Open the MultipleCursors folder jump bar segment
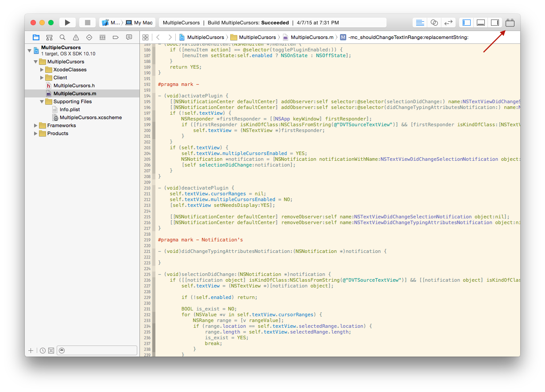This screenshot has width=545, height=392. [x=254, y=37]
